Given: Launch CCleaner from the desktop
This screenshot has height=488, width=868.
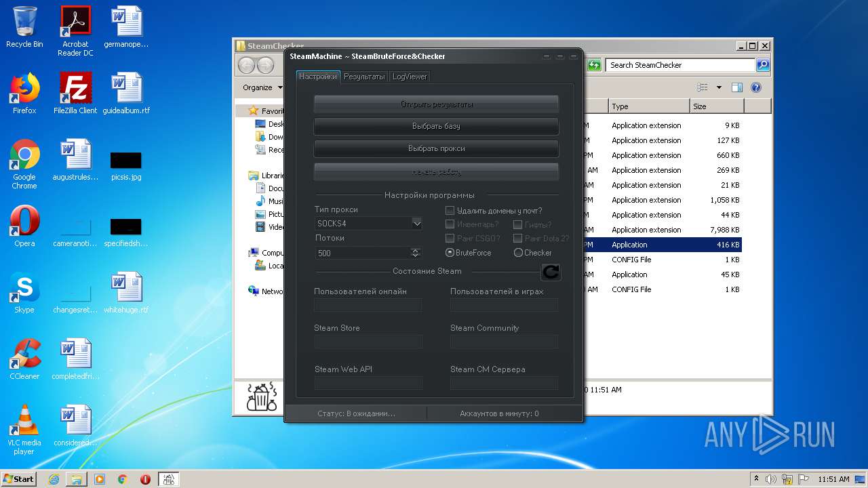Looking at the screenshot, I should click(x=24, y=359).
